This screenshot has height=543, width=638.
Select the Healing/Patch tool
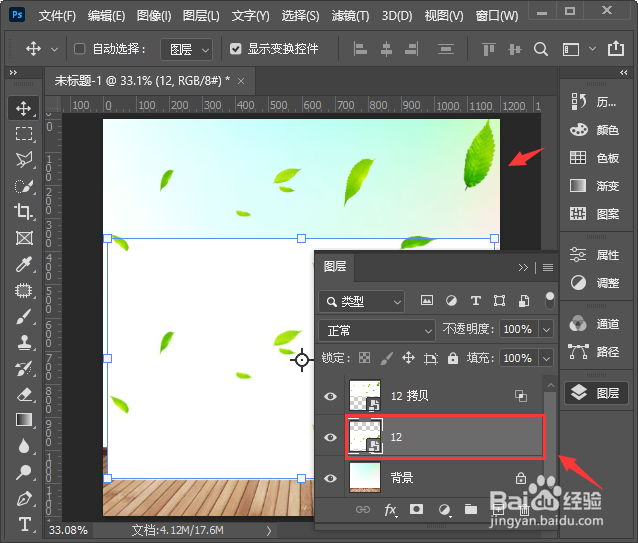point(24,290)
